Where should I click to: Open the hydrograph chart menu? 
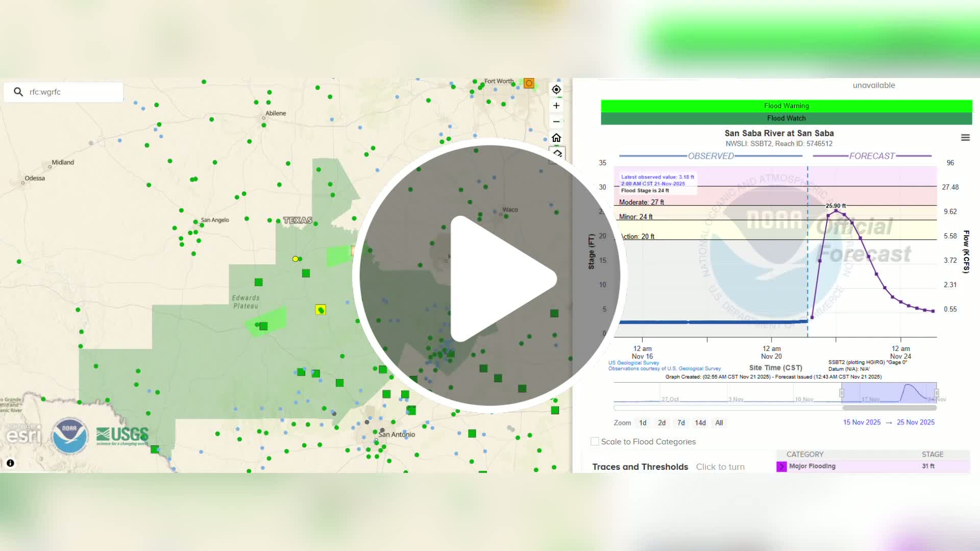(x=965, y=138)
